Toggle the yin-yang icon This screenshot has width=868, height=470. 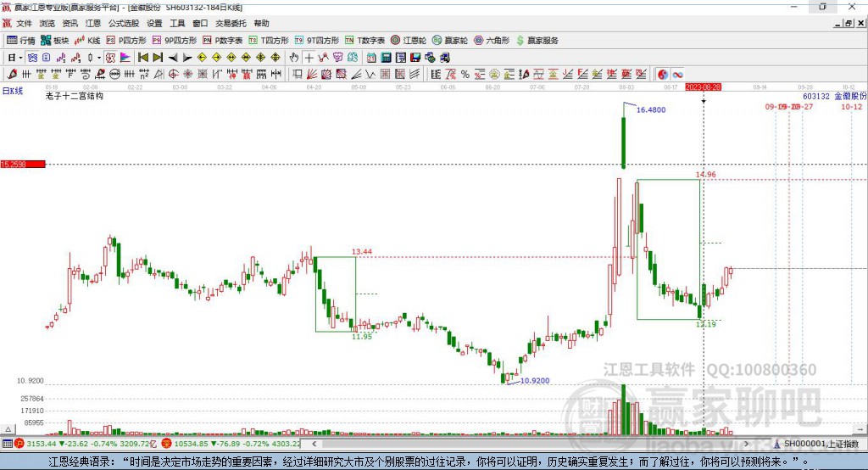click(663, 74)
